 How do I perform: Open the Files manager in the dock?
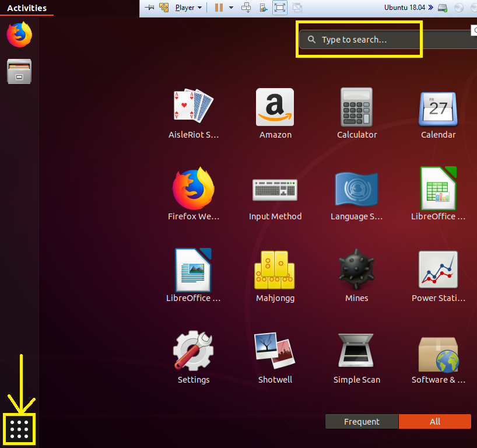coord(19,72)
